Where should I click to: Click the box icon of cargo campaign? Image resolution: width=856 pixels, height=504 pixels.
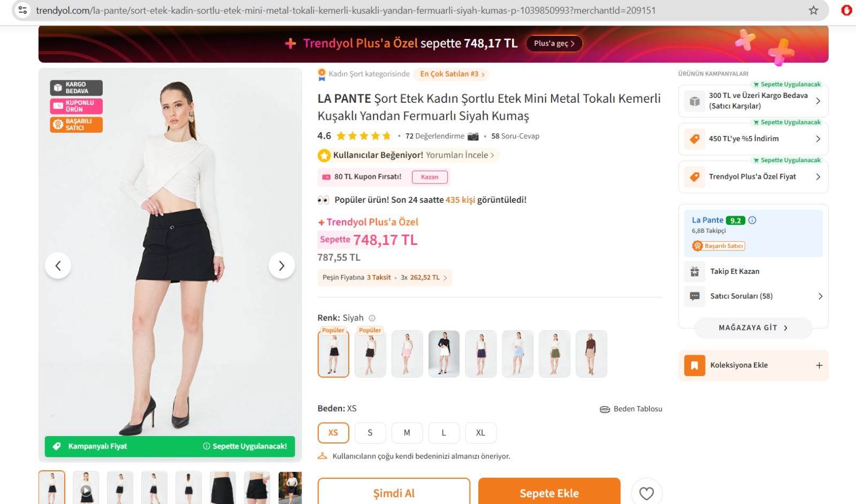click(x=694, y=101)
